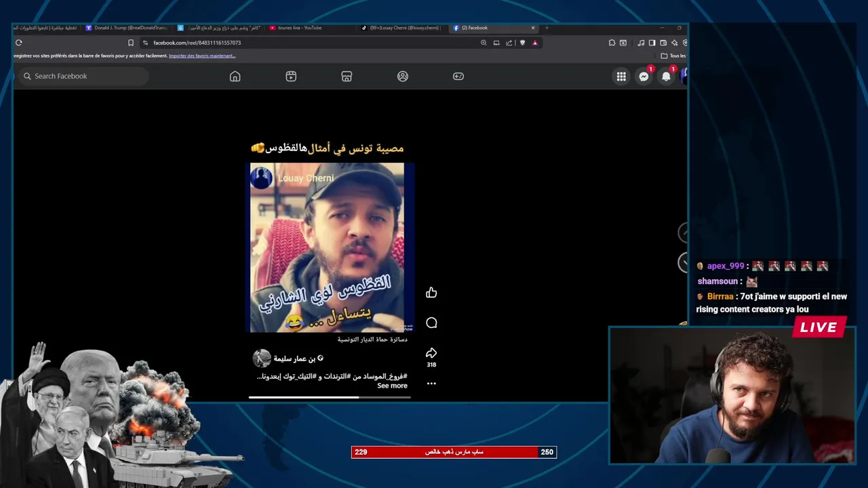This screenshot has height=488, width=868.
Task: Toggle the browser sidebar panel icon
Action: pos(652,43)
